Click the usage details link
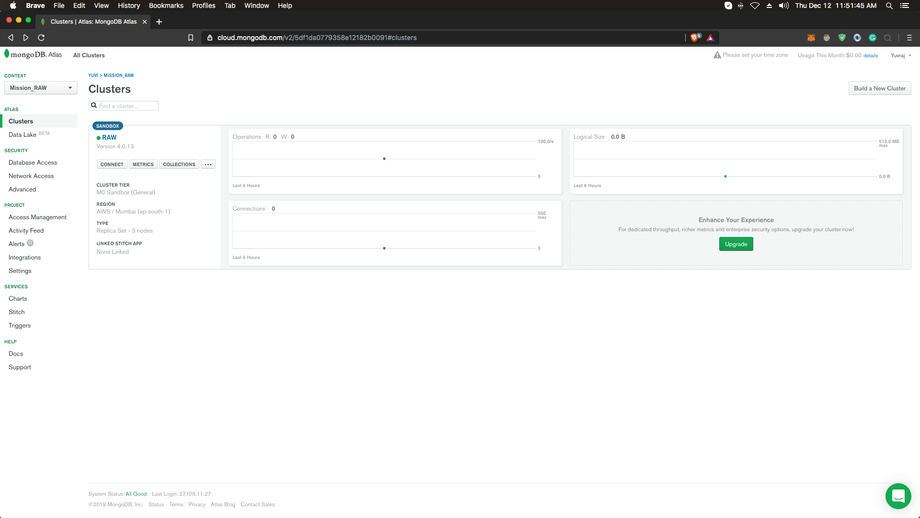The image size is (920, 518). click(x=871, y=56)
